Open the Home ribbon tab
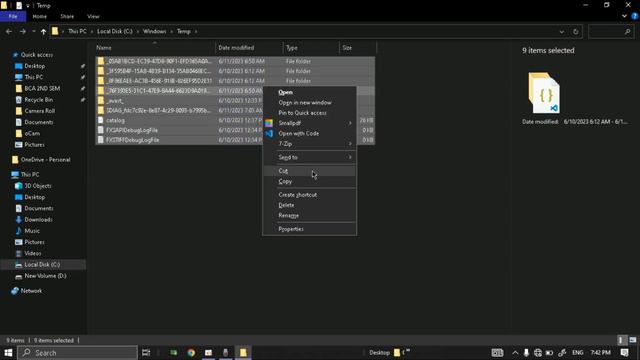 [40, 16]
